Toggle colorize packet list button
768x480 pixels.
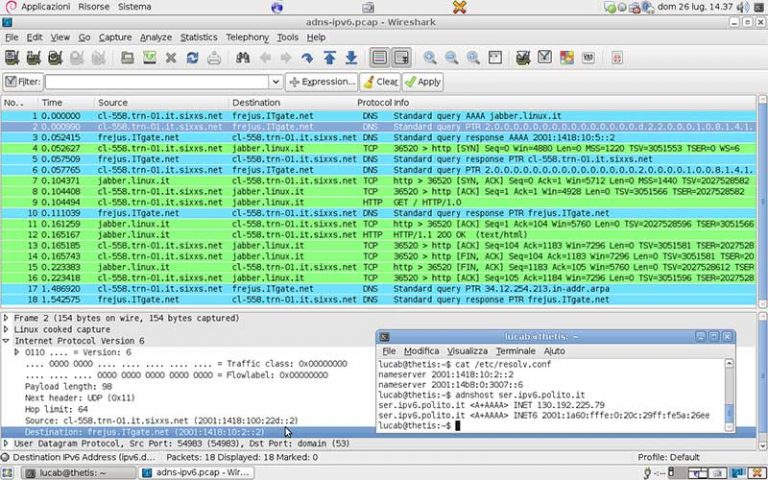(x=380, y=58)
